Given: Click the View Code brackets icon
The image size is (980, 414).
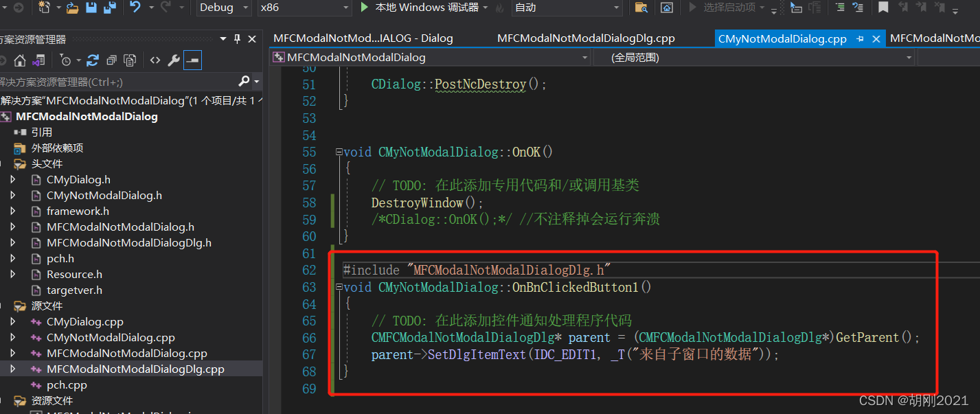Looking at the screenshot, I should tap(155, 60).
